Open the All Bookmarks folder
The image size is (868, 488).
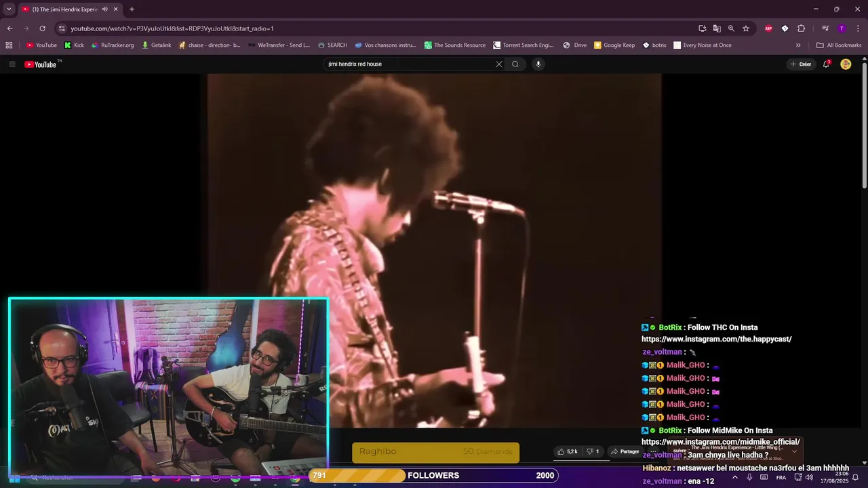839,45
